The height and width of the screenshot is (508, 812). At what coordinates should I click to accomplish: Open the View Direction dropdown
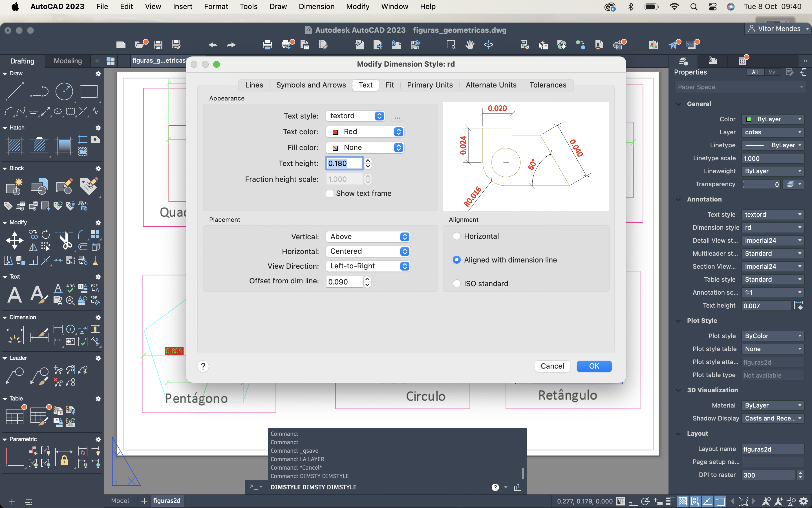[368, 266]
